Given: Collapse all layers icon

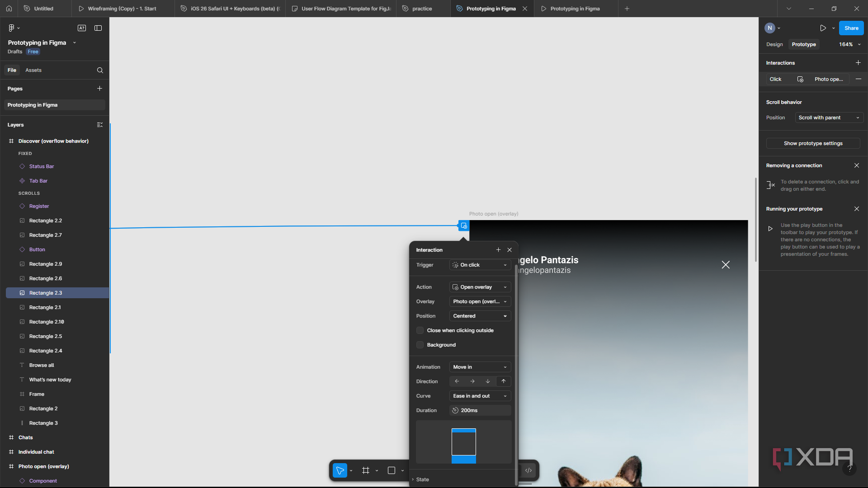Looking at the screenshot, I should pyautogui.click(x=100, y=125).
